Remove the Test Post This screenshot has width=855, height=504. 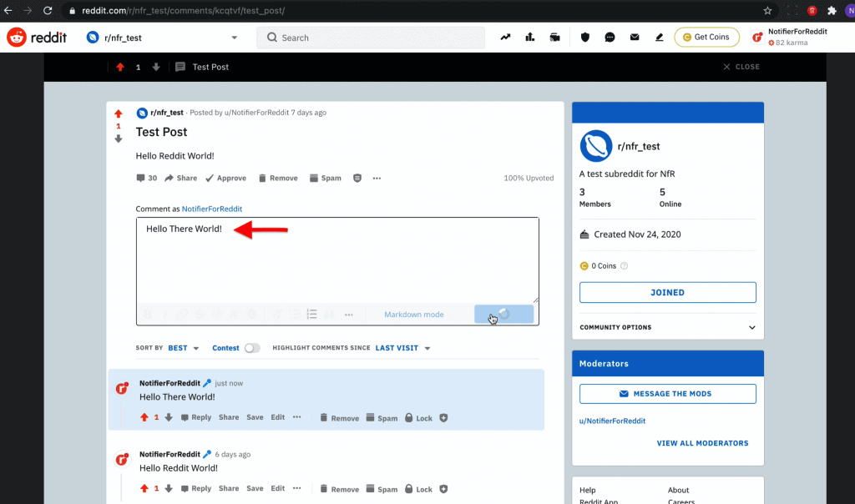[278, 179]
